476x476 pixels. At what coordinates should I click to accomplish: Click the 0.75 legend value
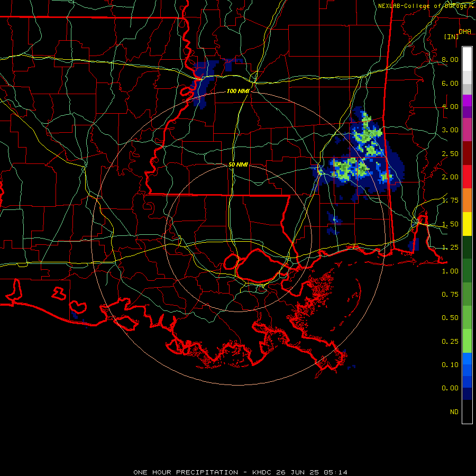(x=450, y=295)
